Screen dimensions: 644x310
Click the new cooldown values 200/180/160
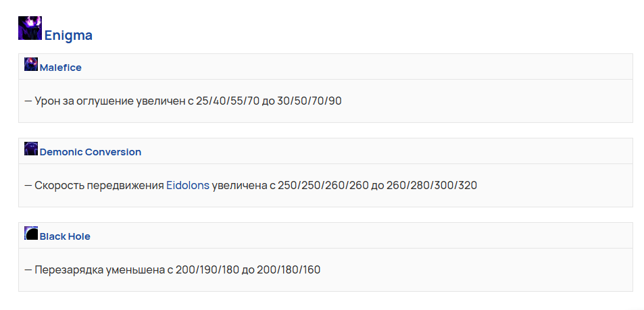tap(289, 270)
